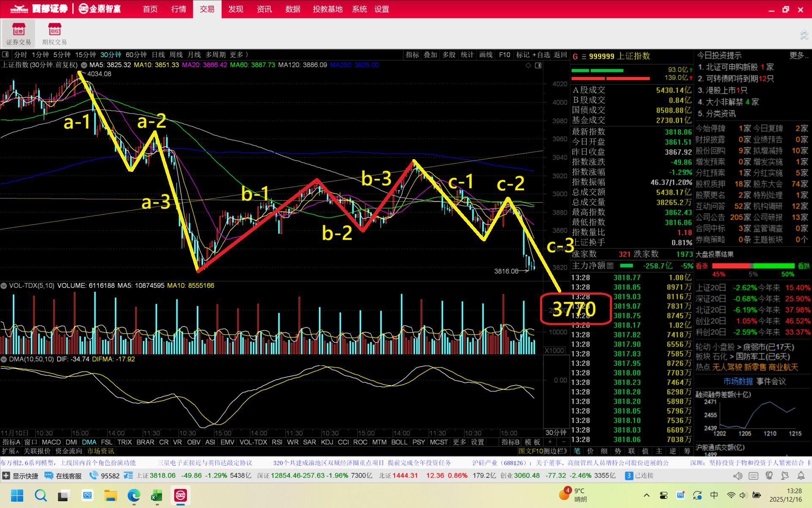Toggle the left panel icon beside 分时
Screen dimensions: 812x508
click(x=5, y=55)
